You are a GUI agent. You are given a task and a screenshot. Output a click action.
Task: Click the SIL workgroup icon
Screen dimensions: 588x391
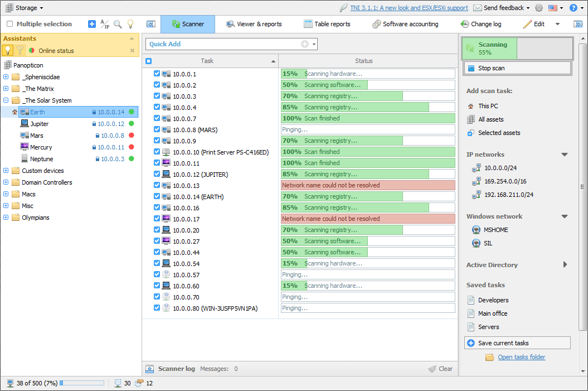pos(476,243)
